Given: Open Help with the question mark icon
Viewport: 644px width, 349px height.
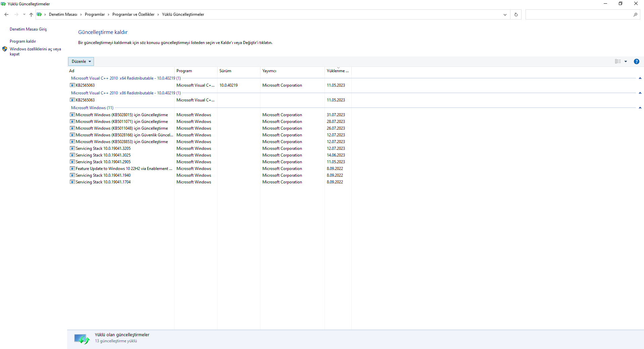Looking at the screenshot, I should pyautogui.click(x=636, y=61).
